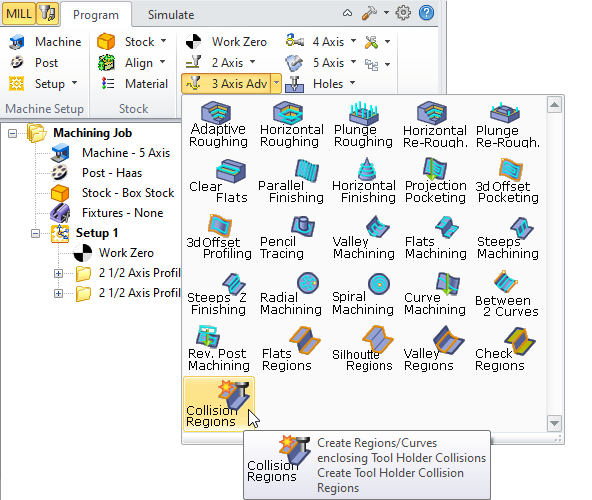Toggle the 3 Axis Adv dropdown arrow

276,83
